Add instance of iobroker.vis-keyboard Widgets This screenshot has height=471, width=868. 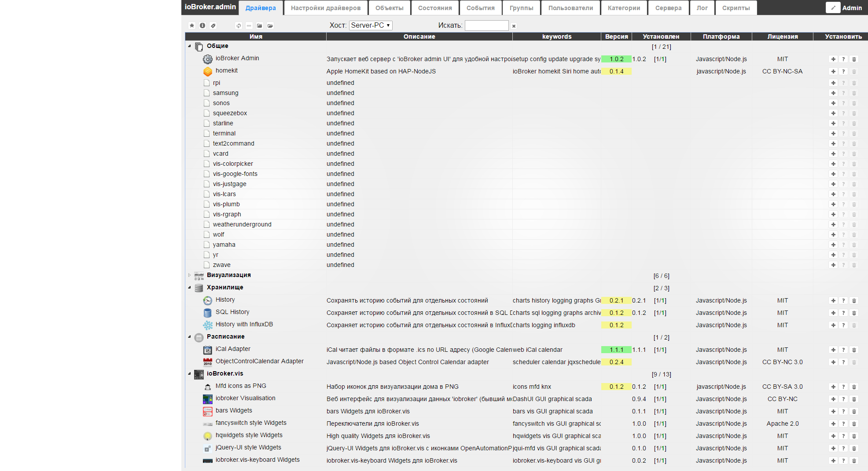pos(833,460)
